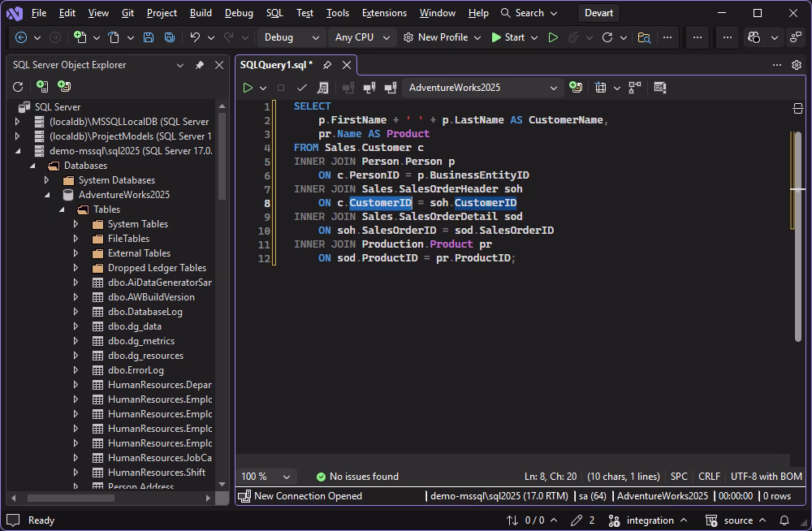
Task: Open editor settings gear above the query
Action: (797, 65)
